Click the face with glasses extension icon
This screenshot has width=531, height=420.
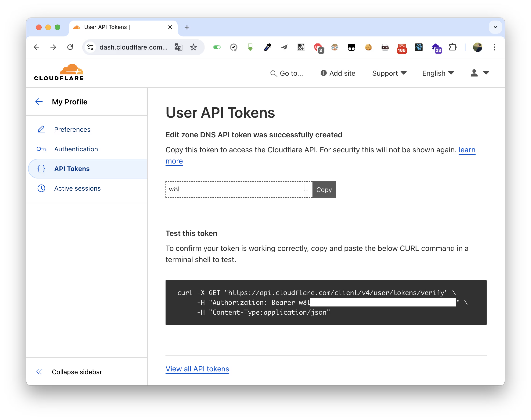pyautogui.click(x=335, y=47)
